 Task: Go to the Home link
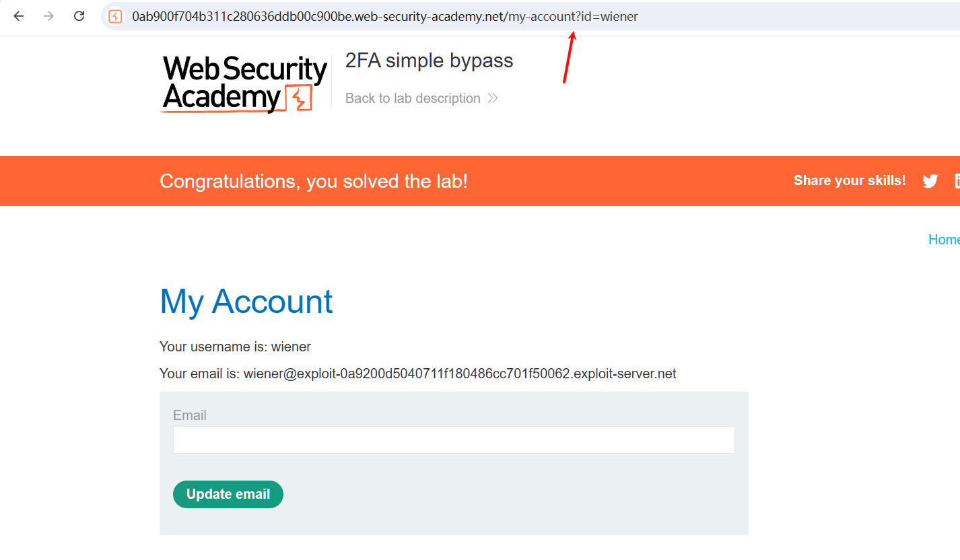pos(943,240)
